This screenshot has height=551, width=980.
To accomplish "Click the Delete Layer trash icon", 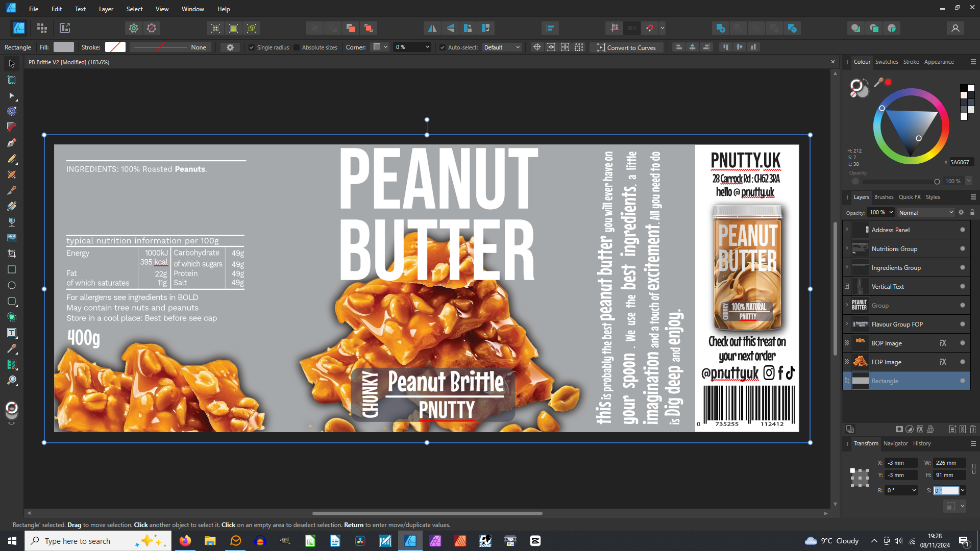I will [973, 429].
